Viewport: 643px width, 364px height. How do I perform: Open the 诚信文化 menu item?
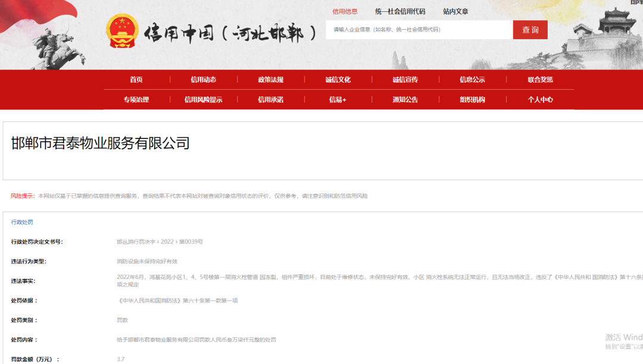pos(338,80)
